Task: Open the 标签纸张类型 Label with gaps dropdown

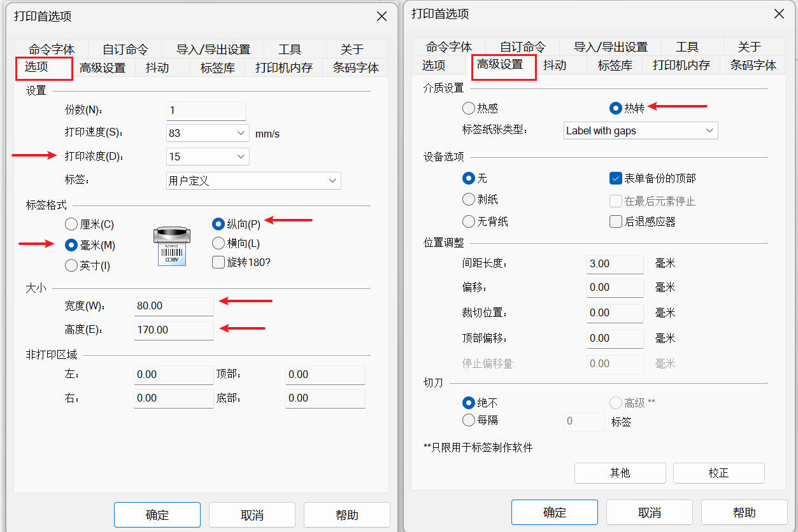Action: [641, 131]
